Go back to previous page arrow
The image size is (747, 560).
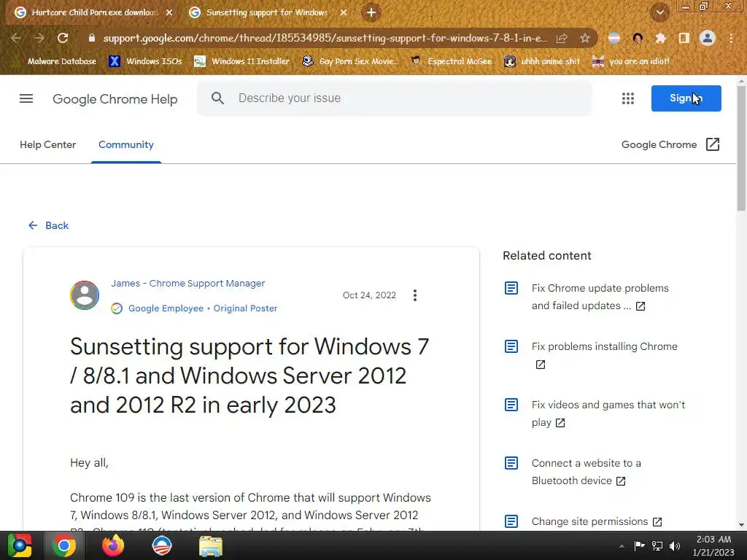tap(16, 38)
